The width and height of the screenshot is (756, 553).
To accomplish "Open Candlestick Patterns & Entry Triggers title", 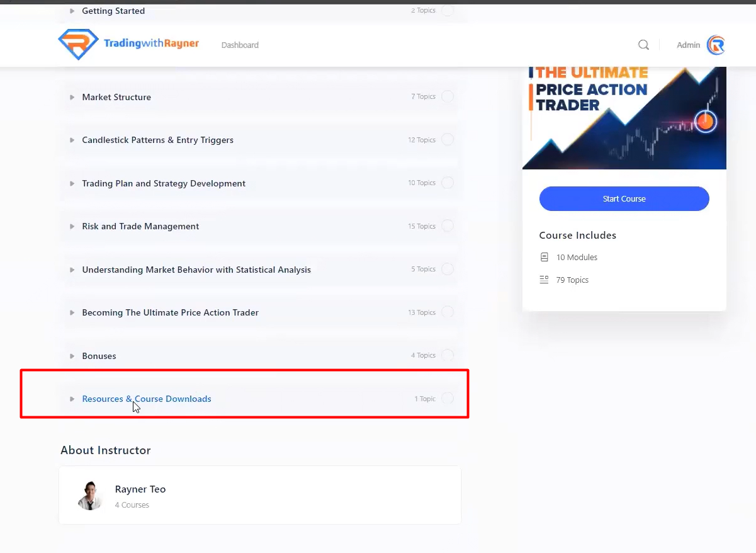I will (157, 140).
